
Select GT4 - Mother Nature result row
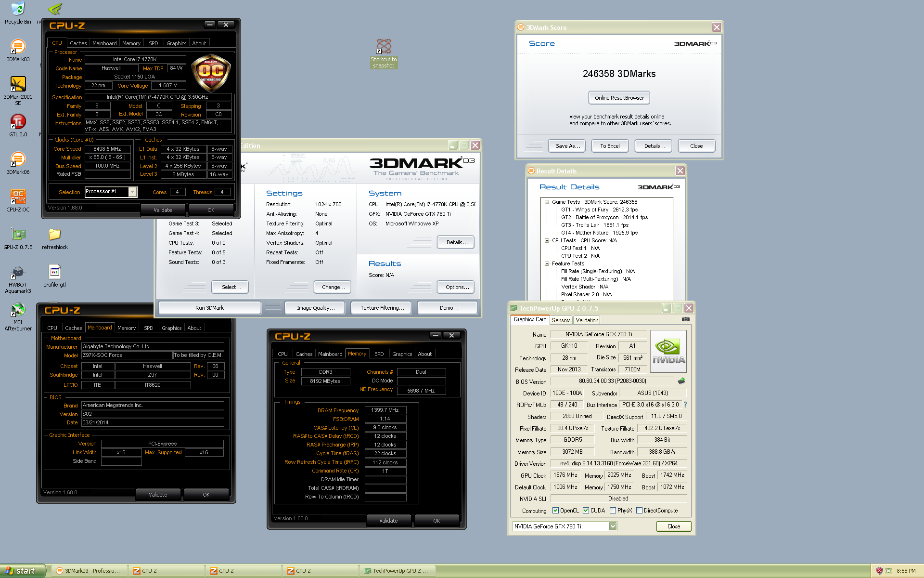click(x=599, y=233)
